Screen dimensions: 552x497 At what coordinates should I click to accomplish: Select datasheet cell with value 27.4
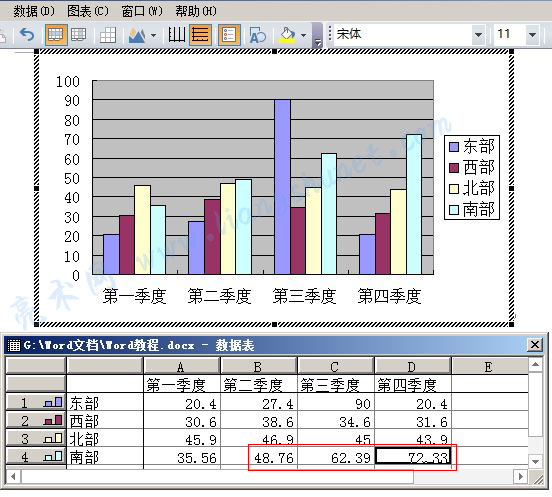(x=259, y=402)
